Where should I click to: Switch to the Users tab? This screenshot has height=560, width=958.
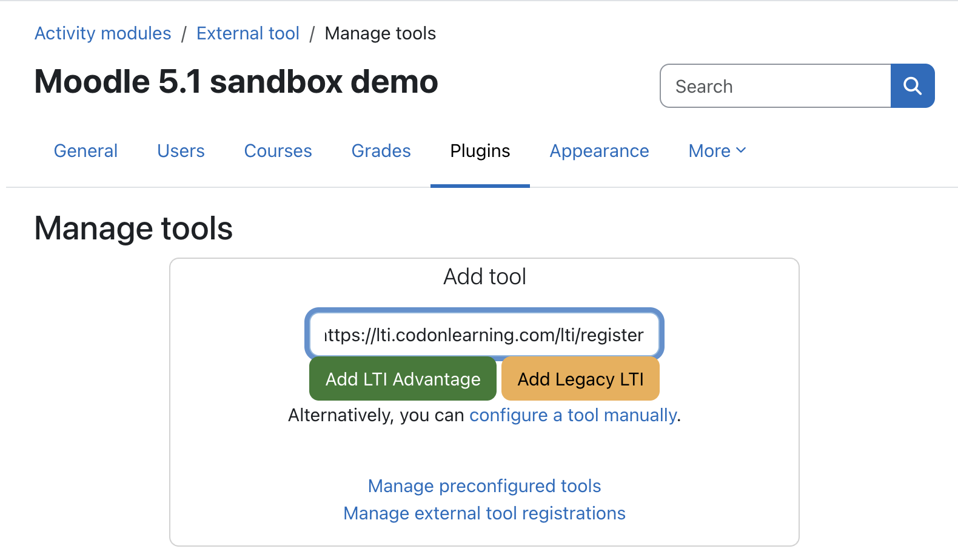181,151
